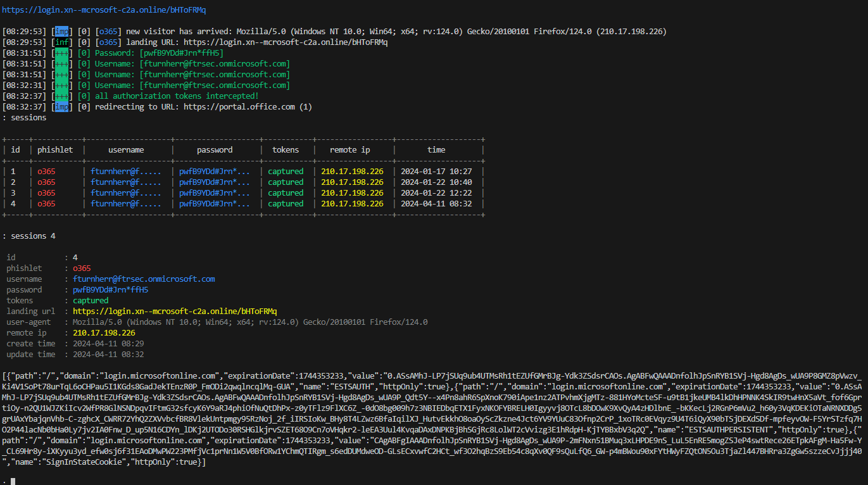This screenshot has width=868, height=485.
Task: Select the table time cell '2024-04-11 08:32'
Action: pos(437,204)
